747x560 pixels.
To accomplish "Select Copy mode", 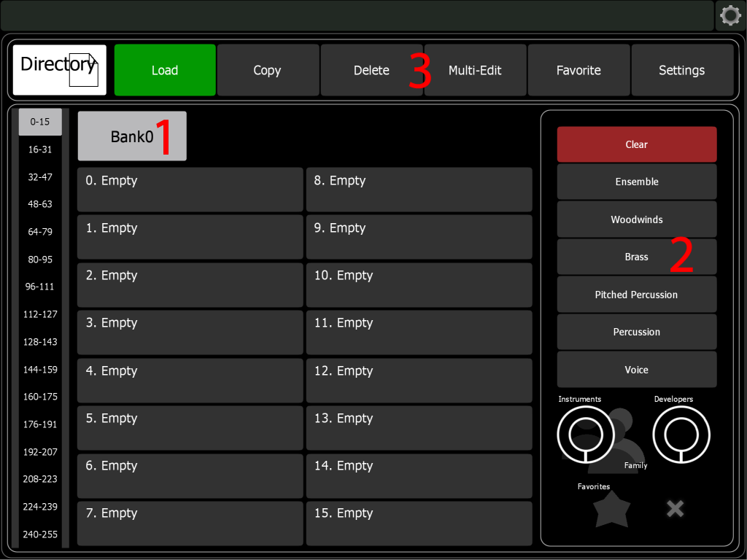I will click(267, 70).
